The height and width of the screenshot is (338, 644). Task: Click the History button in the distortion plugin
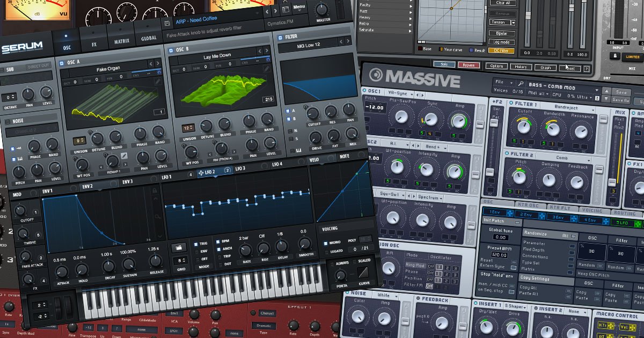point(521,67)
